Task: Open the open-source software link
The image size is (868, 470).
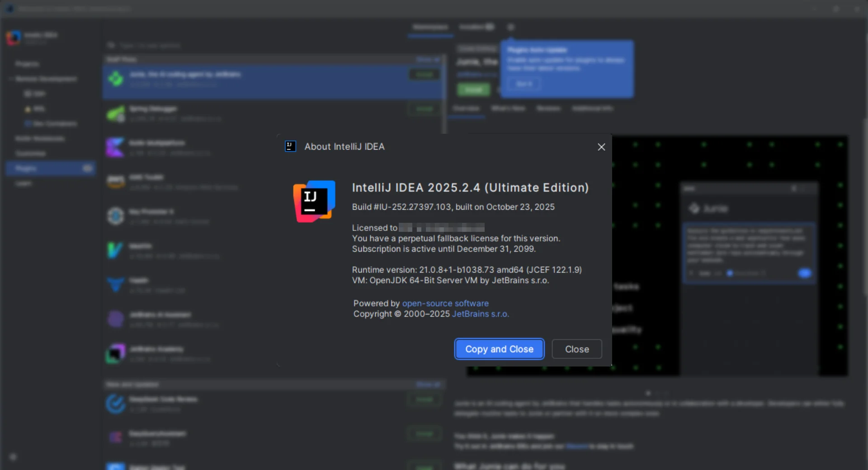Action: 445,303
